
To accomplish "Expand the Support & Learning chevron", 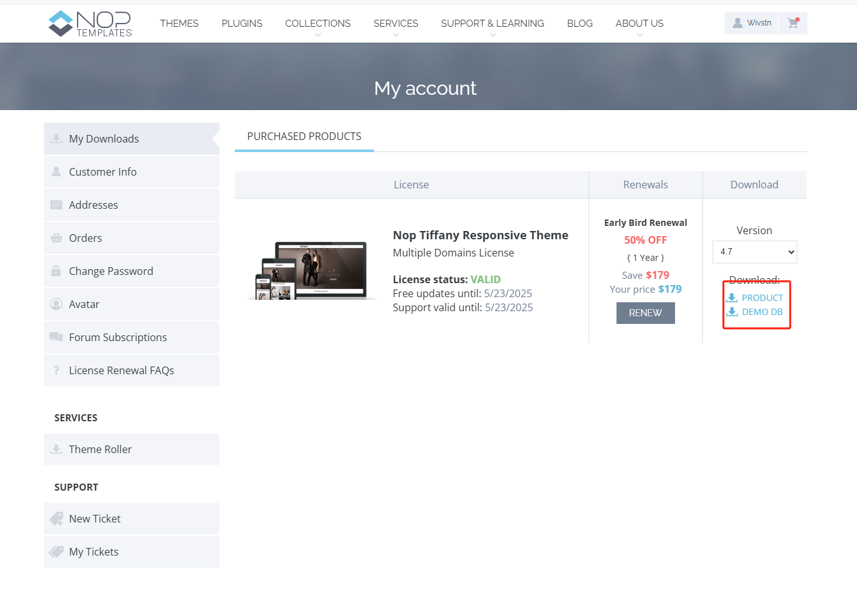I will [492, 35].
